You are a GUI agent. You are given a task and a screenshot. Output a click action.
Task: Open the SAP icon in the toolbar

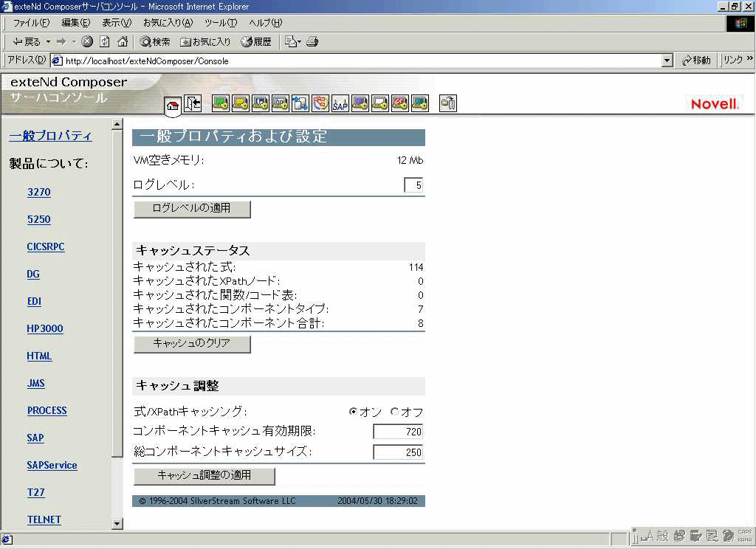click(340, 103)
